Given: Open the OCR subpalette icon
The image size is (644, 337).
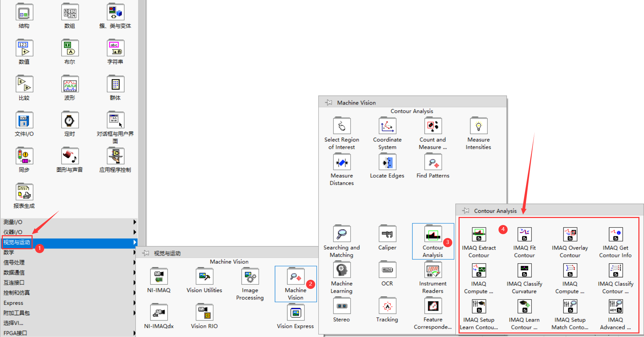Looking at the screenshot, I should coord(387,270).
